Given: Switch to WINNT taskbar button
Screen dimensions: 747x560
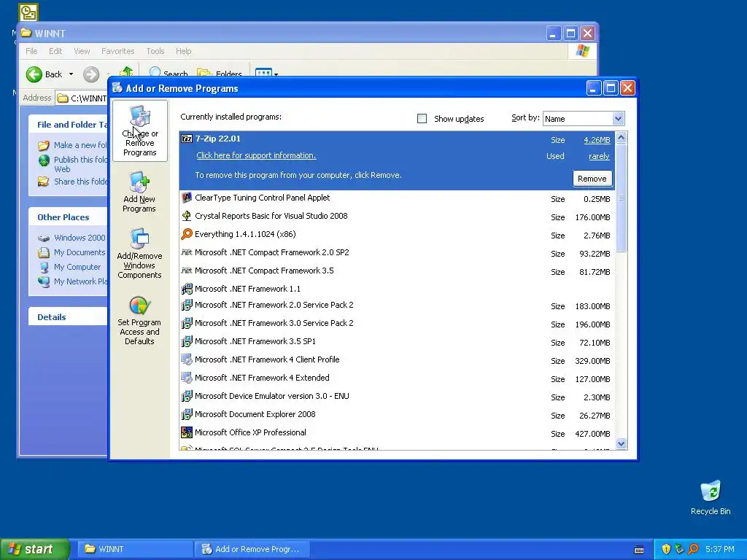Looking at the screenshot, I should coord(136,549).
